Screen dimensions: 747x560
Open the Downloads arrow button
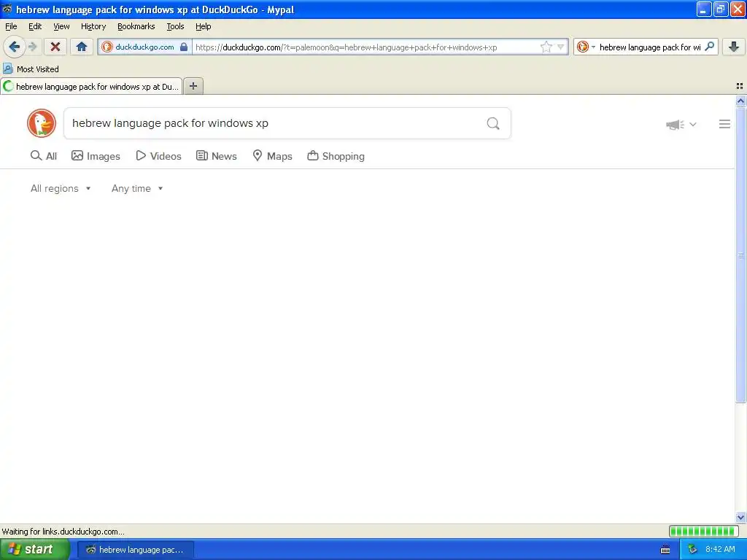click(734, 47)
